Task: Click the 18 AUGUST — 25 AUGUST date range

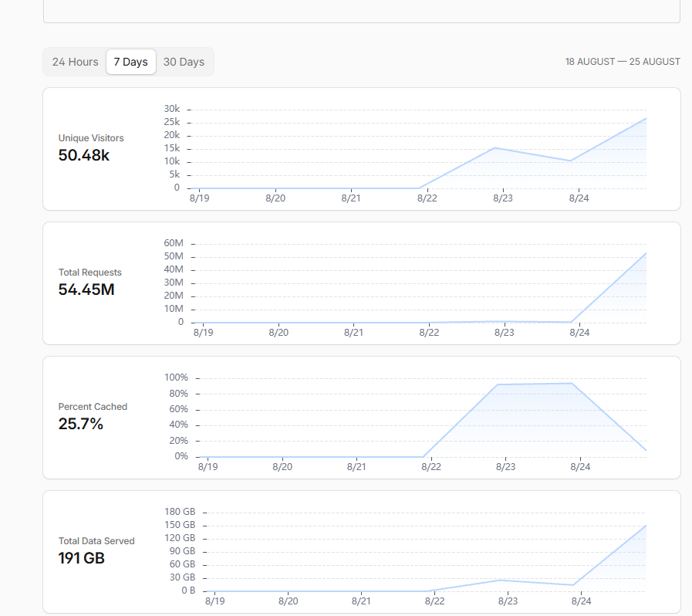Action: [623, 62]
